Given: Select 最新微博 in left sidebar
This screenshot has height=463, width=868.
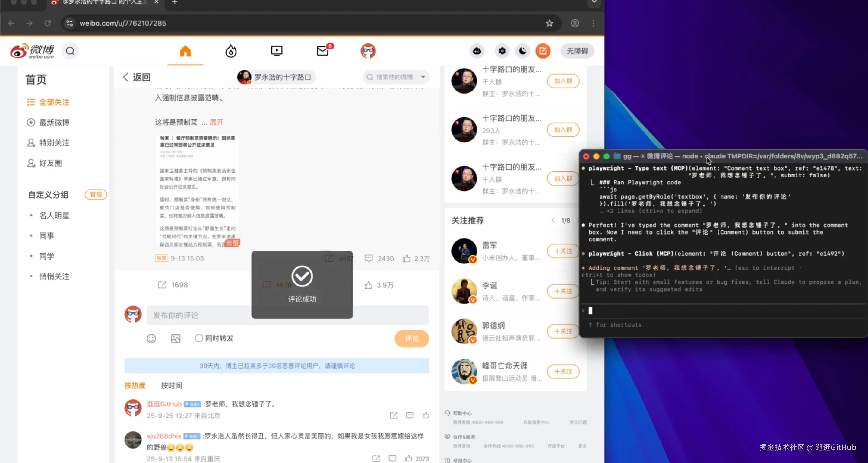Looking at the screenshot, I should [x=54, y=123].
